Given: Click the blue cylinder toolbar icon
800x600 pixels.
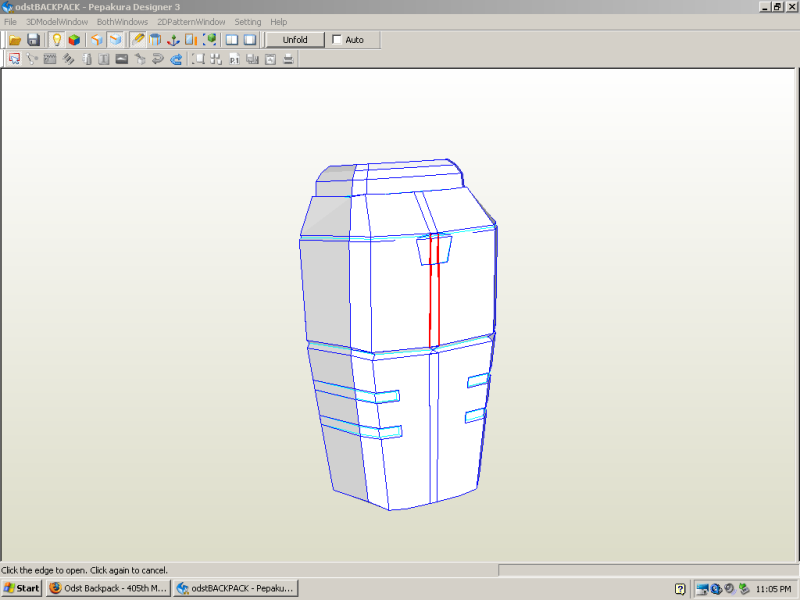Looking at the screenshot, I should [155, 40].
